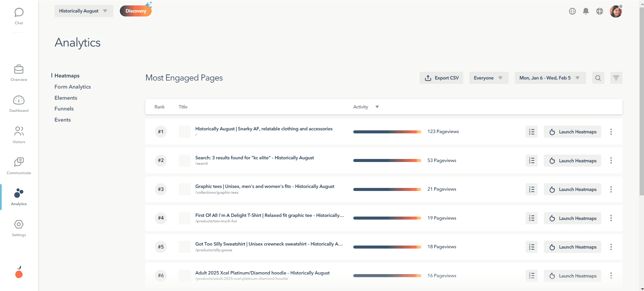
Task: Click the Title column header
Action: click(183, 107)
